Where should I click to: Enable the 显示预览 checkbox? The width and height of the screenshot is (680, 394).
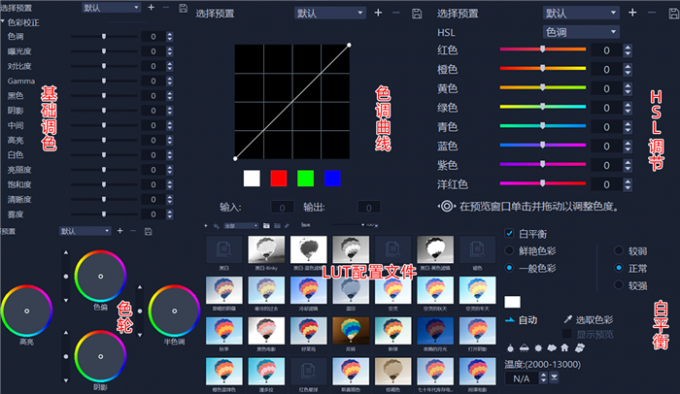click(x=567, y=334)
